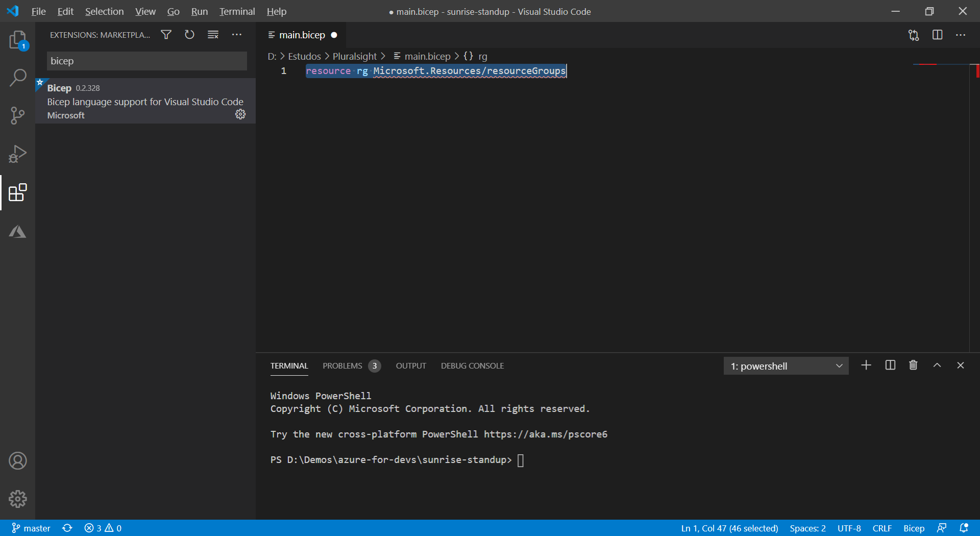Kill the terminal using the trash icon
Image resolution: width=980 pixels, height=536 pixels.
point(913,365)
